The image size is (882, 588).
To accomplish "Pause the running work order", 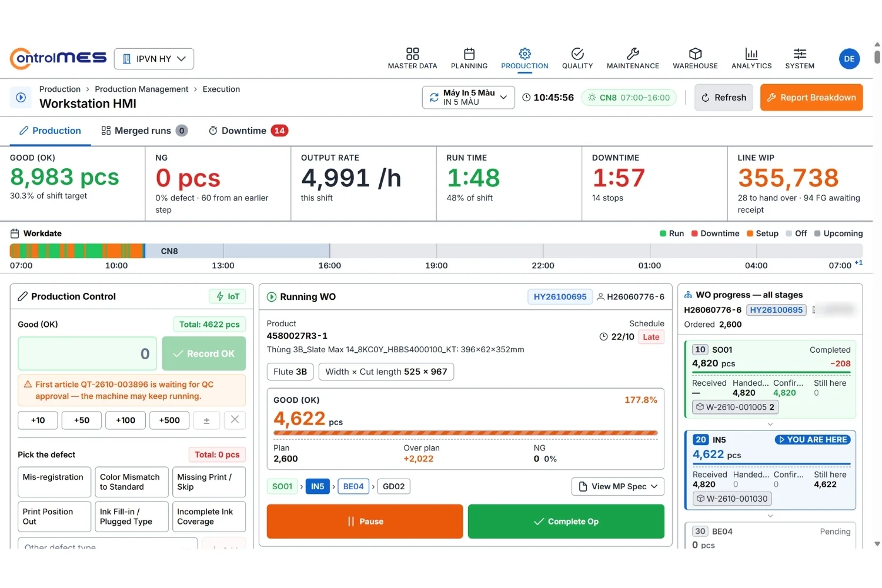I will point(365,522).
